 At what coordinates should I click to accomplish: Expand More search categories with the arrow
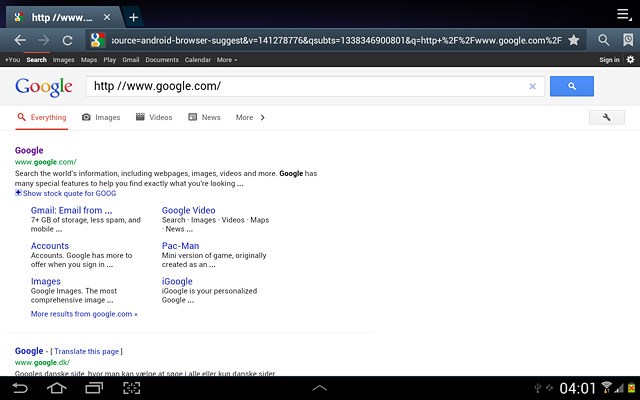pos(250,118)
